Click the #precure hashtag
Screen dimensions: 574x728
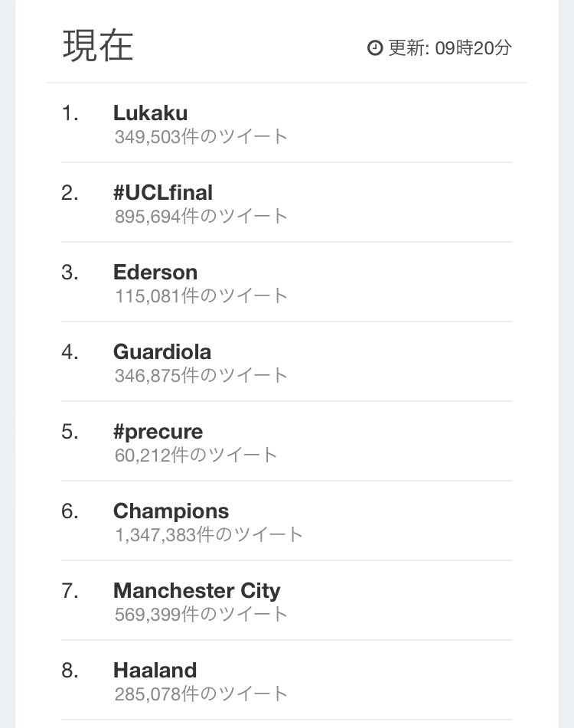(x=158, y=433)
